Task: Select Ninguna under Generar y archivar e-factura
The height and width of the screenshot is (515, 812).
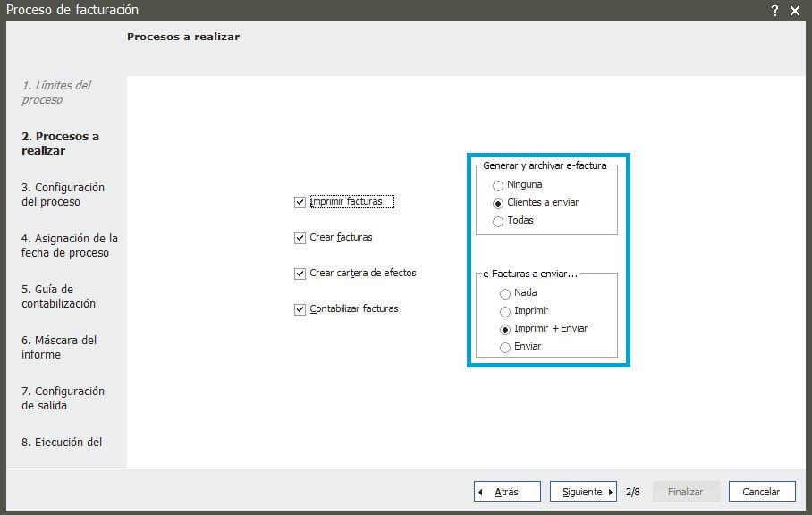Action: pos(498,185)
